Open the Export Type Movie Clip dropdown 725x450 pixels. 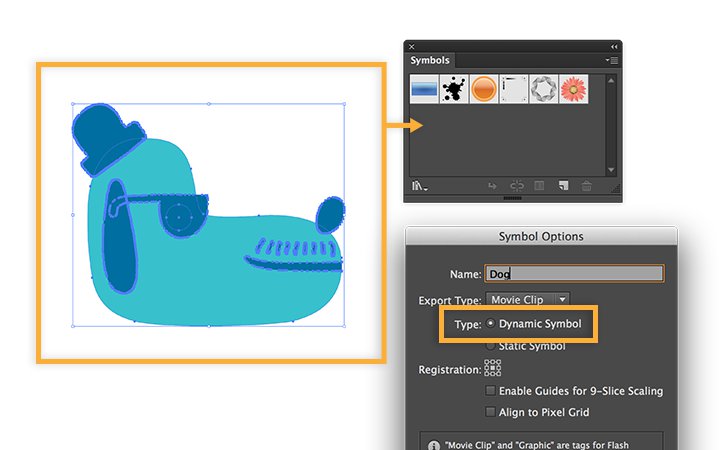[528, 300]
